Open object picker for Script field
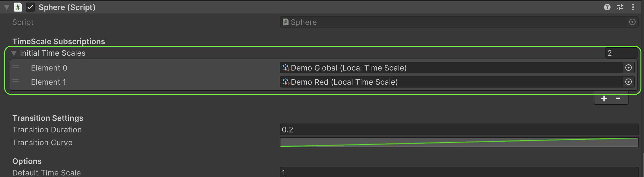 (632, 22)
